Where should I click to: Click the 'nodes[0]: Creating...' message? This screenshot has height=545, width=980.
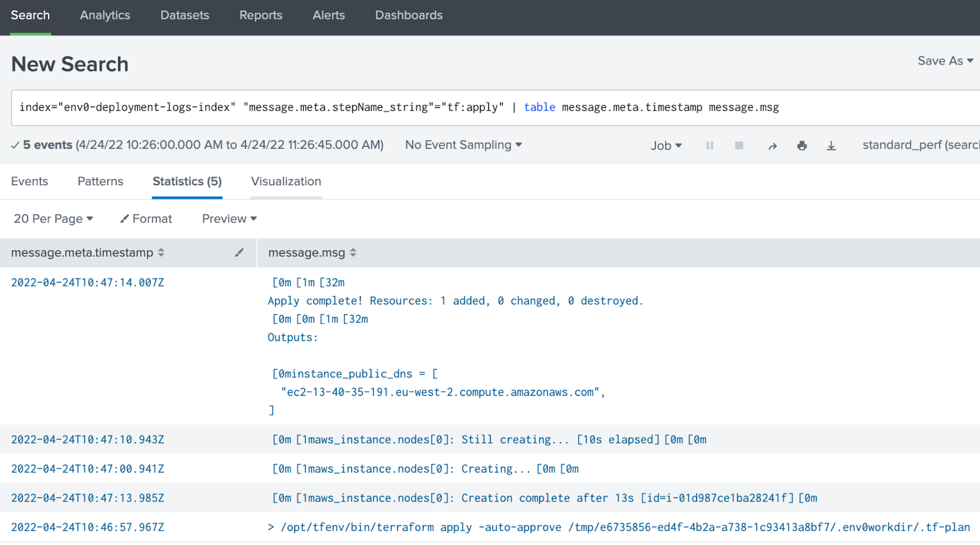click(x=425, y=469)
